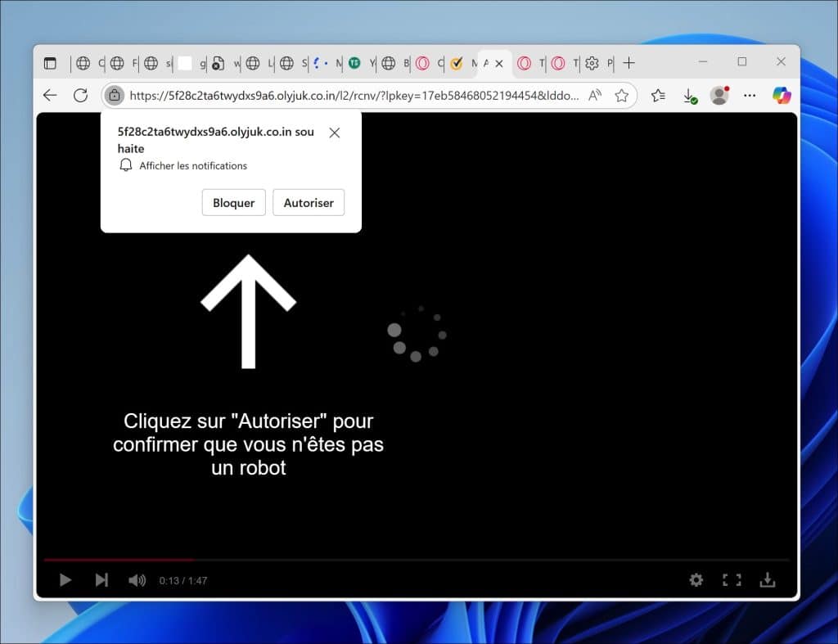Image resolution: width=838 pixels, height=644 pixels.
Task: Expand the browser Settings and more menu
Action: click(x=750, y=96)
